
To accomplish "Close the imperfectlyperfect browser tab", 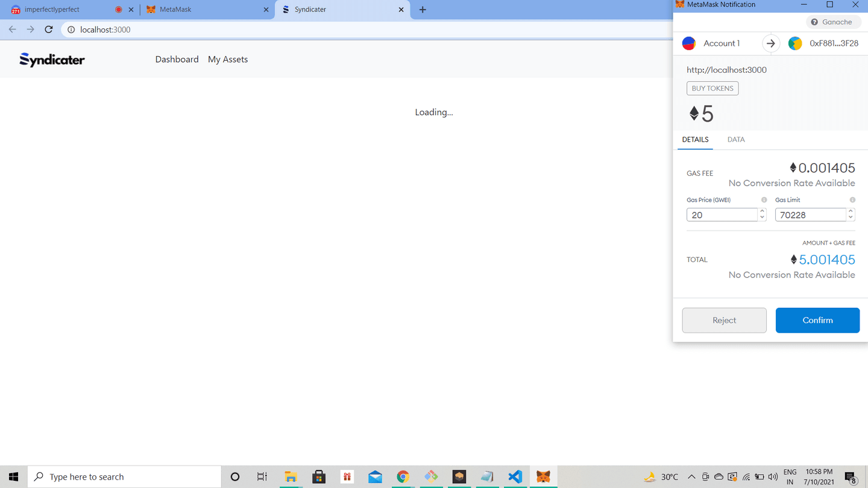I will [131, 10].
